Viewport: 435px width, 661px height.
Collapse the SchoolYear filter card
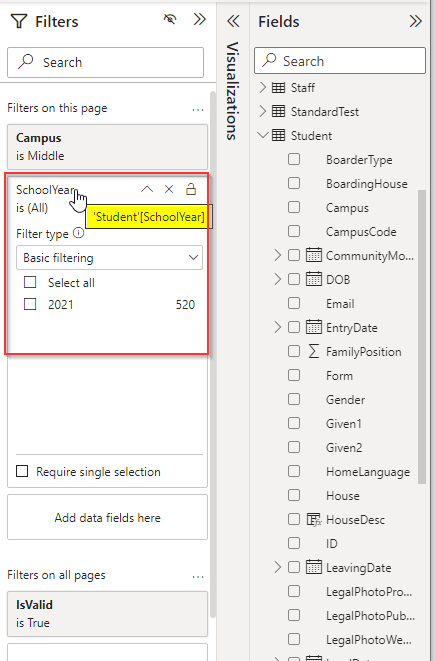click(147, 189)
